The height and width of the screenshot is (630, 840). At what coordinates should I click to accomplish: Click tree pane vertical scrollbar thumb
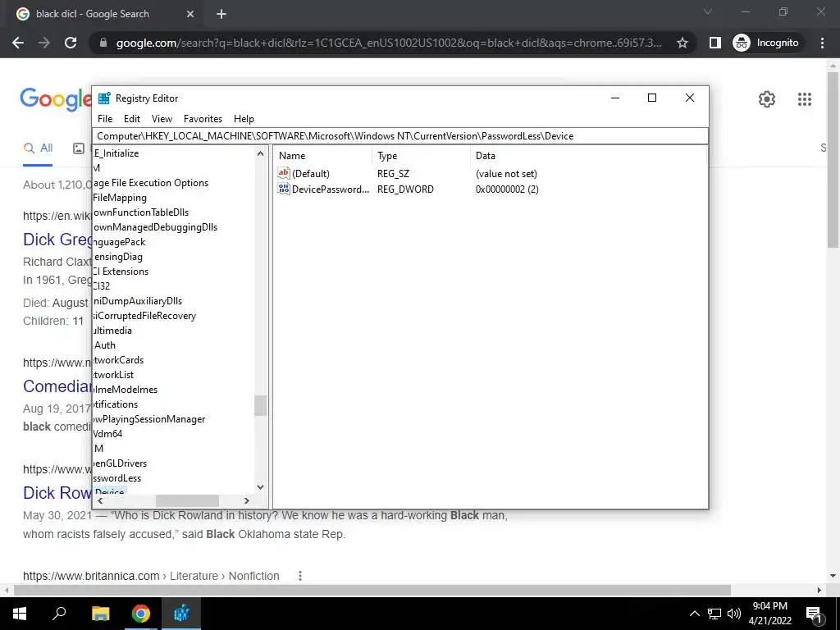(x=260, y=405)
